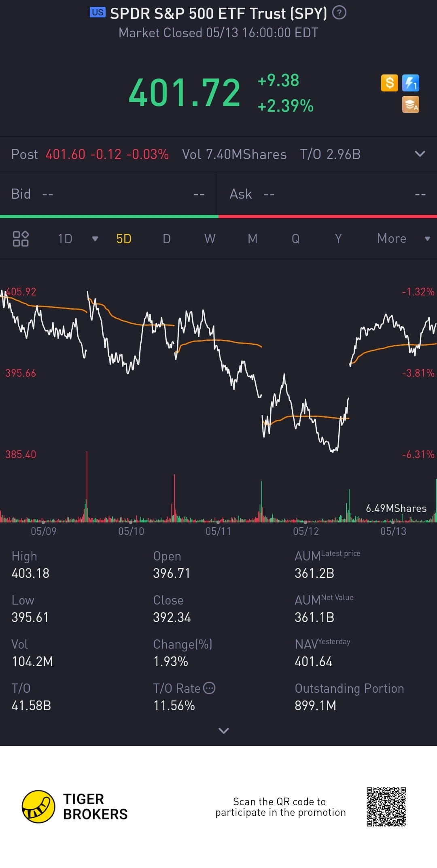
Task: Select the weekly W chart tab
Action: coord(210,239)
